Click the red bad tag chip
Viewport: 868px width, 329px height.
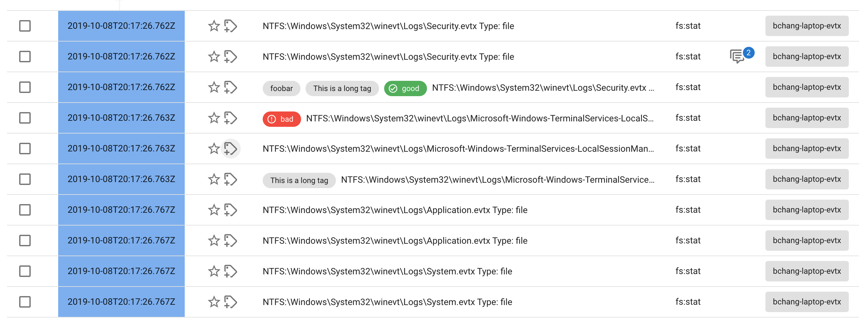coord(281,119)
